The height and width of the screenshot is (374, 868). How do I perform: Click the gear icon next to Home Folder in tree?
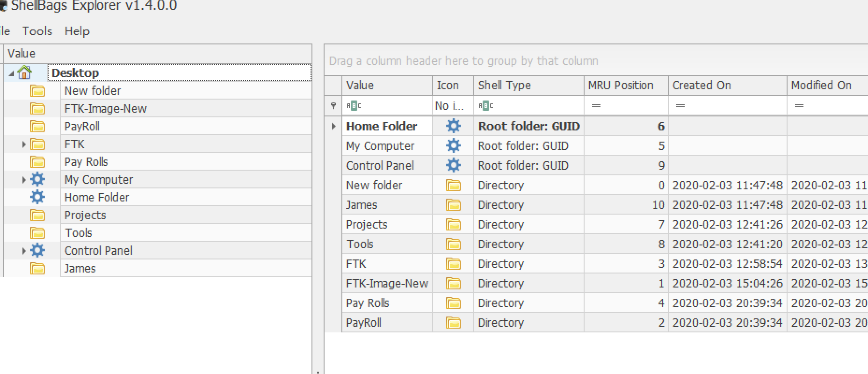[37, 197]
